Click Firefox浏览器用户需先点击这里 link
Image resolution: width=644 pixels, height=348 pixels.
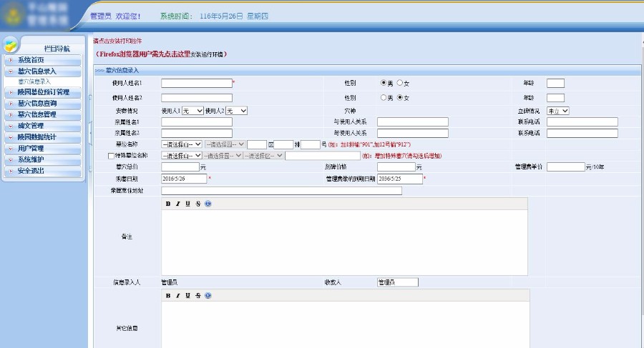(x=145, y=54)
